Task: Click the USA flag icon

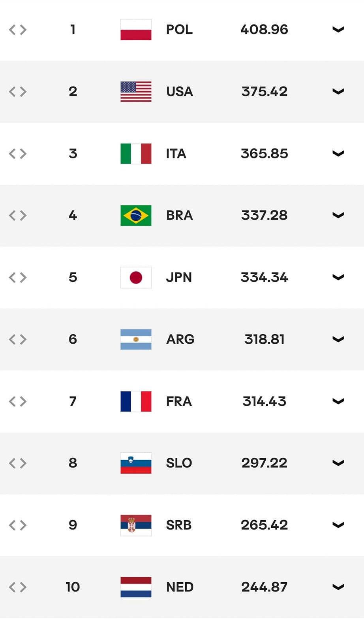Action: click(136, 92)
